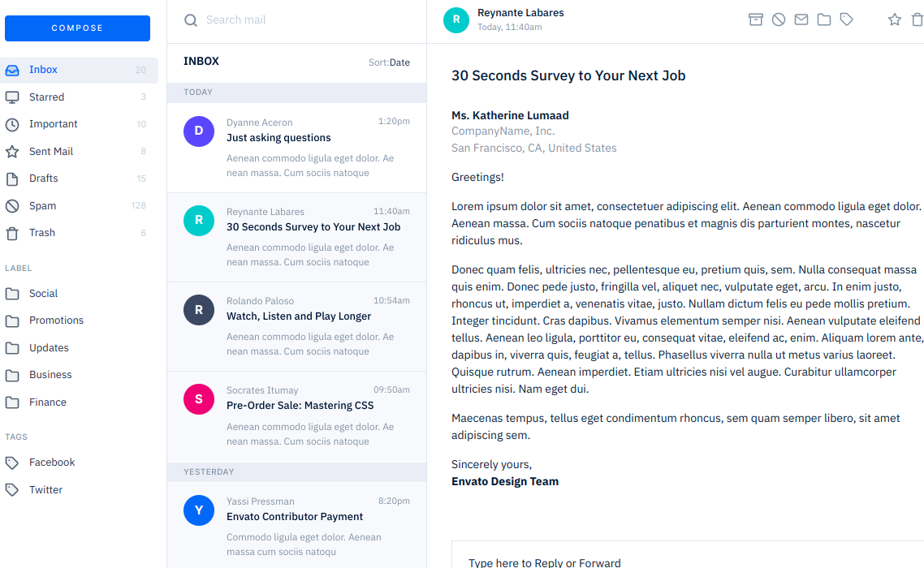This screenshot has height=568, width=924.
Task: Open the Drafts folder
Action: point(43,179)
